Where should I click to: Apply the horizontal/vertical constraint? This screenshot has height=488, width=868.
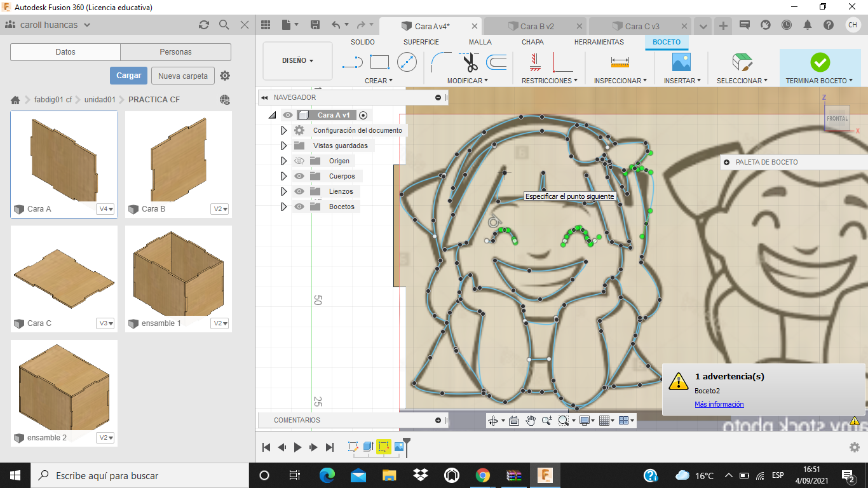pyautogui.click(x=535, y=62)
